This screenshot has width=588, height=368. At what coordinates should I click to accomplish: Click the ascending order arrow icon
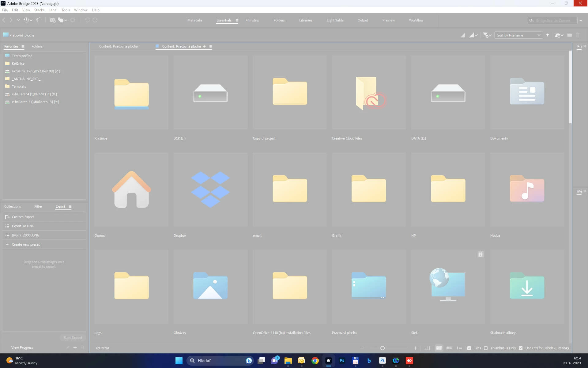coord(548,35)
